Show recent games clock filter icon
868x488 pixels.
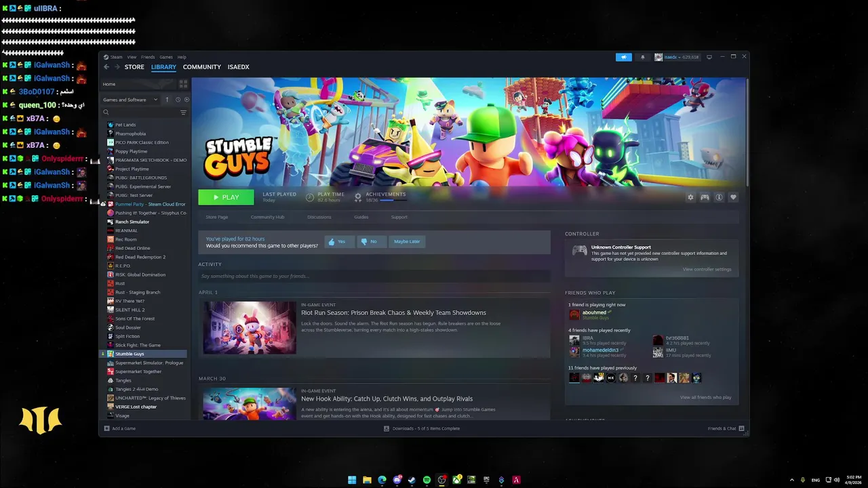[x=178, y=100]
